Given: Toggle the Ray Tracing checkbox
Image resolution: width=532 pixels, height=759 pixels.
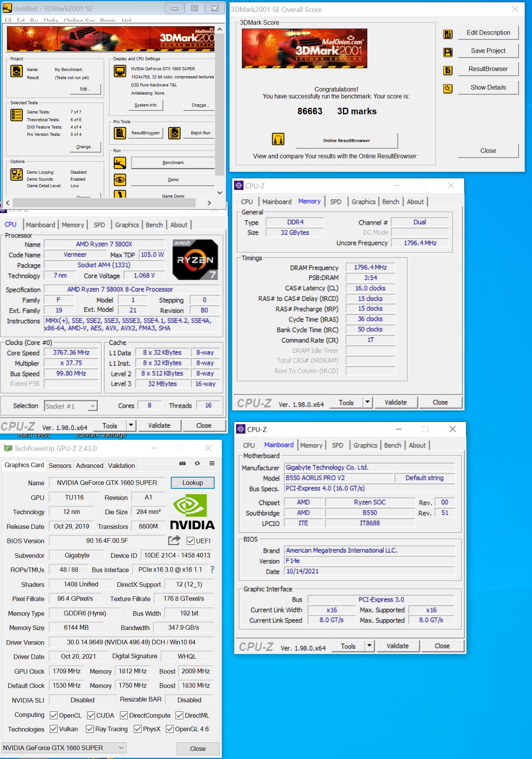Looking at the screenshot, I should pyautogui.click(x=90, y=729).
